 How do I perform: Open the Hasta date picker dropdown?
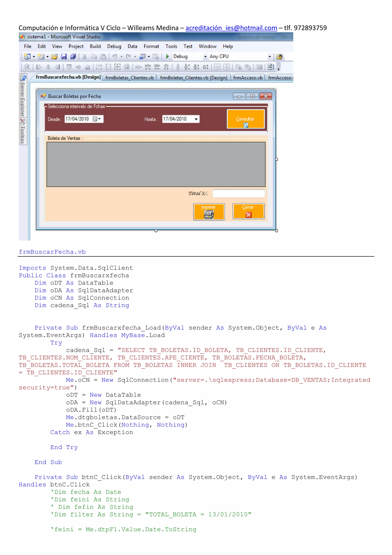tap(196, 119)
